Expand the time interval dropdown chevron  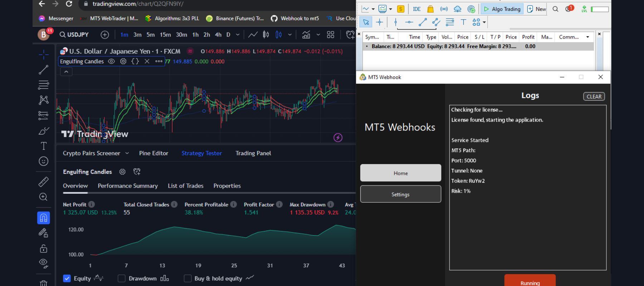[238, 35]
